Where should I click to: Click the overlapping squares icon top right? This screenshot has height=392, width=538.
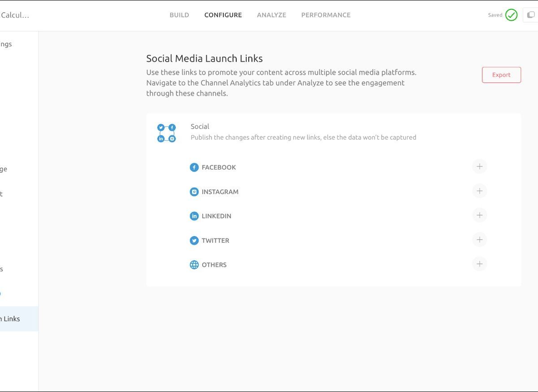tap(531, 15)
